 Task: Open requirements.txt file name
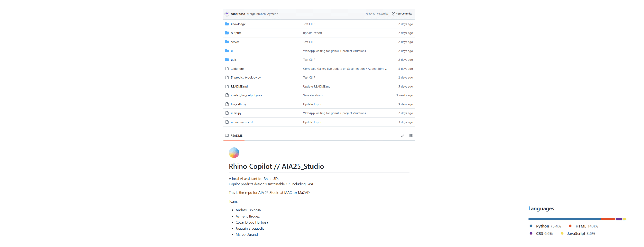click(242, 122)
